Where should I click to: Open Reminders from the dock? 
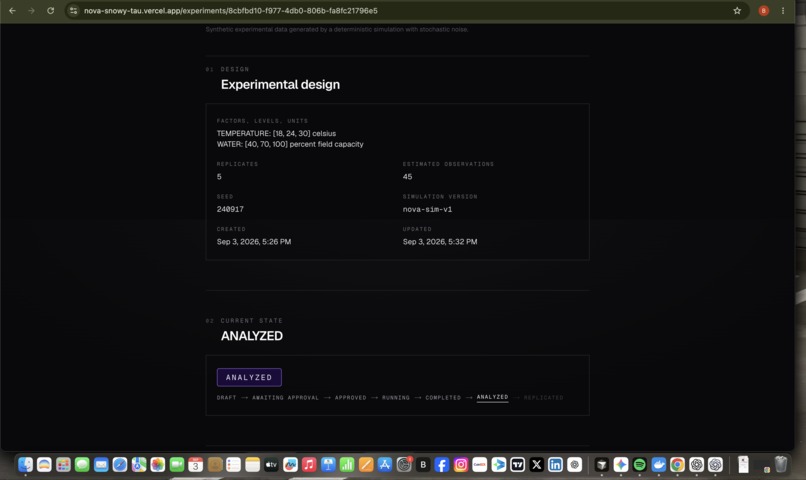(233, 465)
